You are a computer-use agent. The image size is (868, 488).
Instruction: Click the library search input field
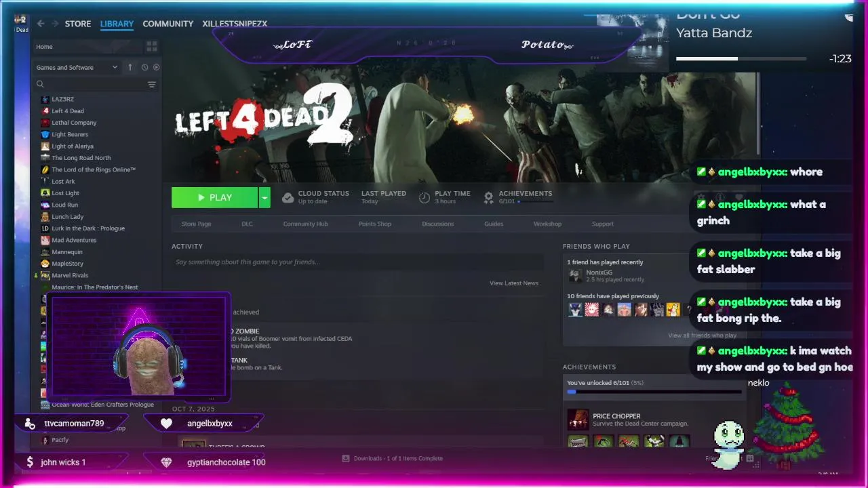coord(95,84)
